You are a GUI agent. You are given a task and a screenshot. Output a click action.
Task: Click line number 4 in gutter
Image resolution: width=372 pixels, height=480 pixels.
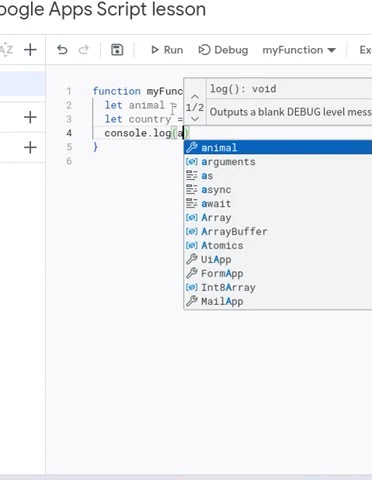pyautogui.click(x=69, y=133)
